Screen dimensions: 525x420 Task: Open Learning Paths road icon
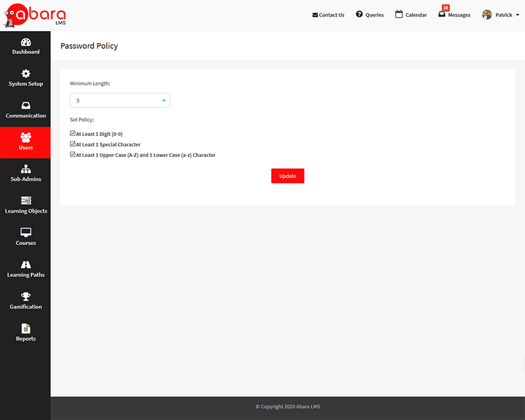point(26,264)
